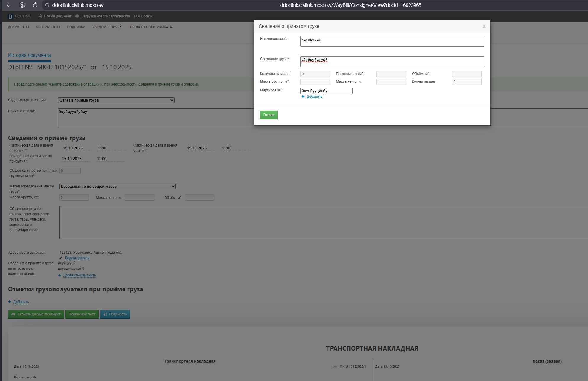
Task: Click the browser reload icon
Action: click(x=35, y=5)
